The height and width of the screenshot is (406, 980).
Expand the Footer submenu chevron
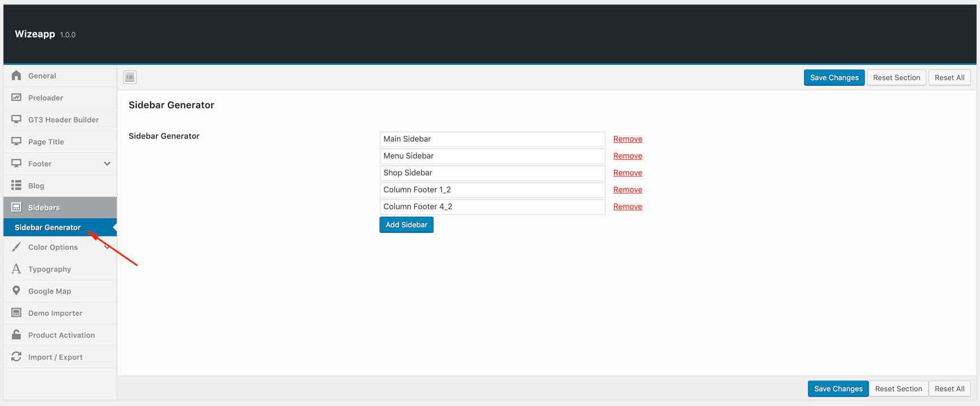pyautogui.click(x=107, y=164)
